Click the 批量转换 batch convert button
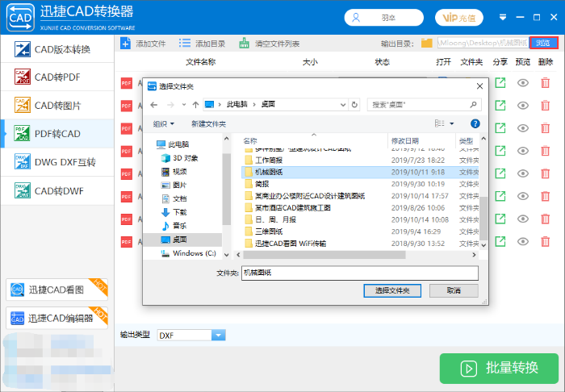The image size is (565, 392). (x=499, y=369)
